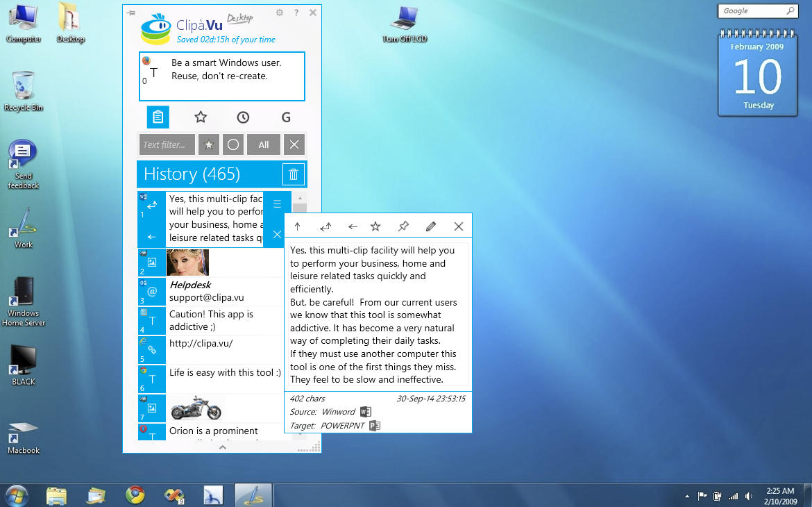Click the history list scrollbar up arrow

(300, 198)
